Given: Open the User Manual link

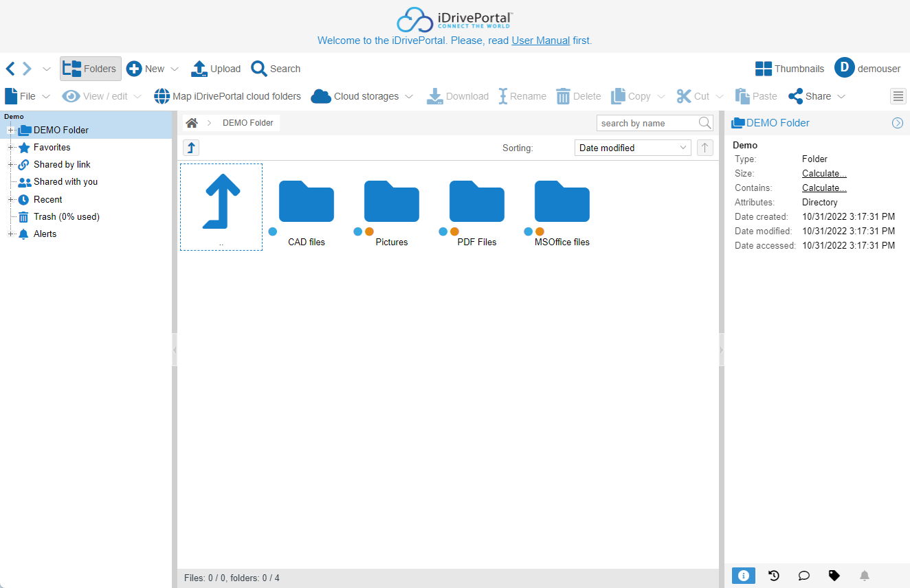Looking at the screenshot, I should click(x=540, y=41).
